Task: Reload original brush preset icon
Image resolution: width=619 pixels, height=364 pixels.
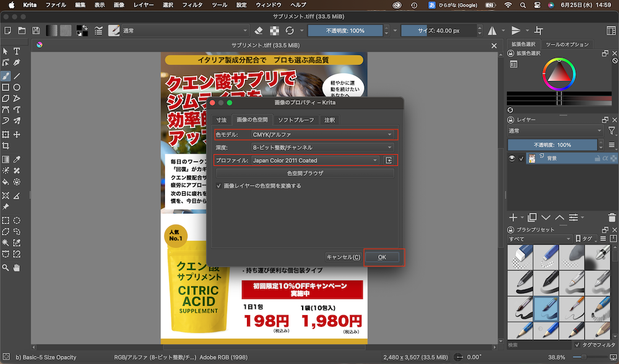Action: (290, 30)
